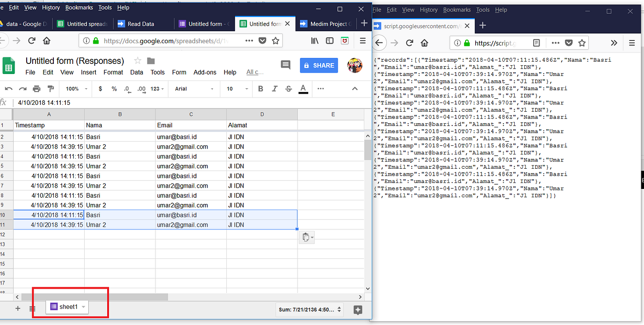Open the spreadsheet Tools menu
The height and width of the screenshot is (325, 644).
pyautogui.click(x=157, y=72)
